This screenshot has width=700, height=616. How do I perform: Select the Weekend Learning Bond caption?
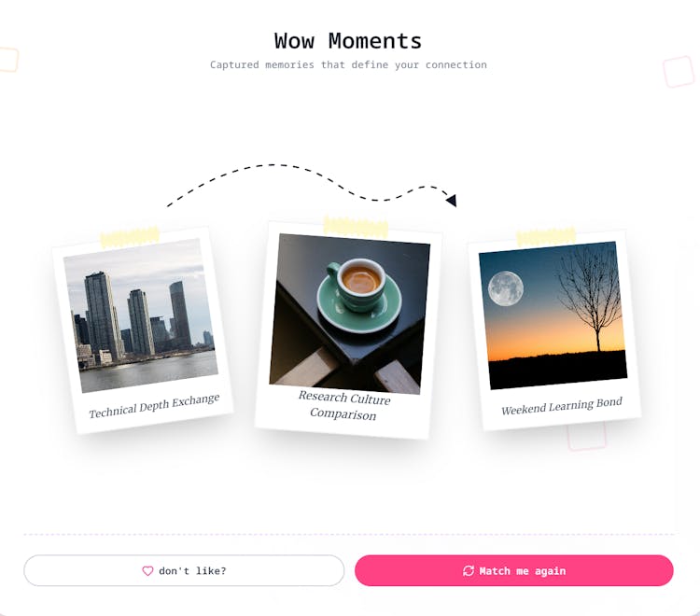[x=562, y=406]
